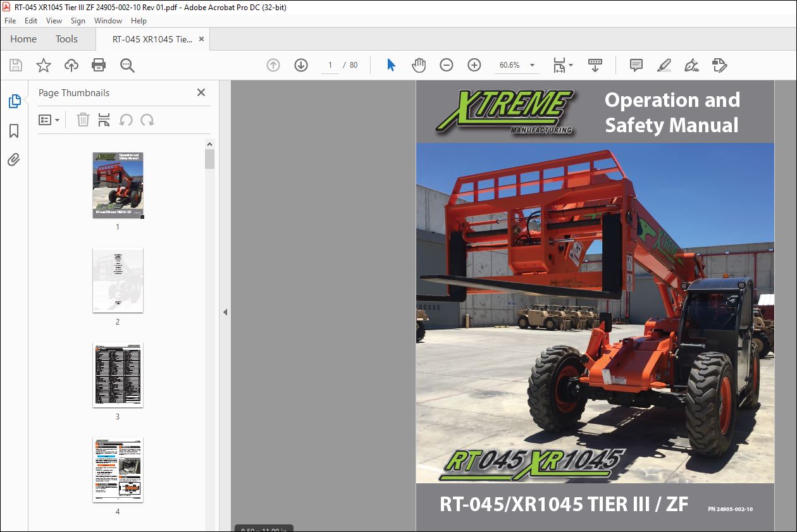The height and width of the screenshot is (532, 797).
Task: Collapse the navigation pane with the arrow
Action: tap(225, 312)
